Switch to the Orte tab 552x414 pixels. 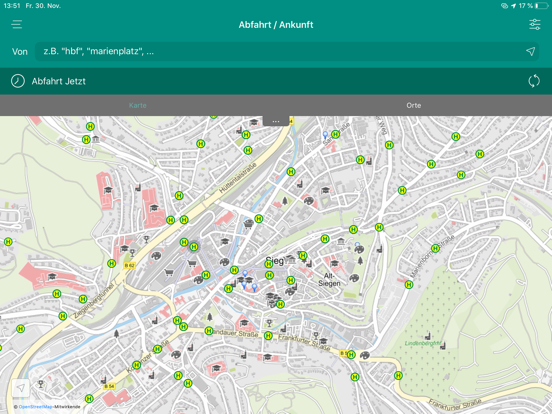tap(414, 105)
